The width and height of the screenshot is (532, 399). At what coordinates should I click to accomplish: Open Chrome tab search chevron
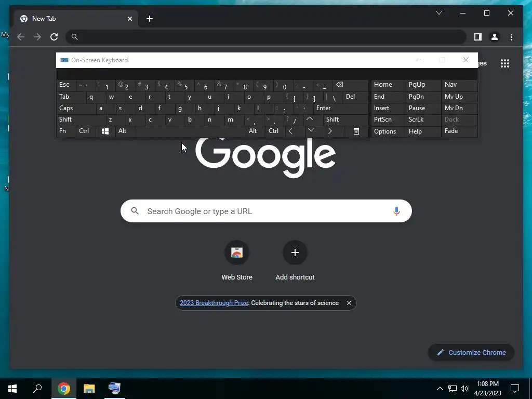(x=438, y=13)
